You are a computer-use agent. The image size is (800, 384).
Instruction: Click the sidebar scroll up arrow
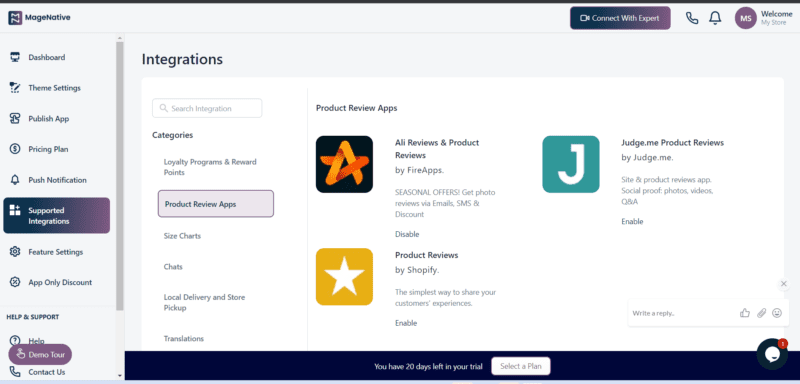tap(119, 38)
